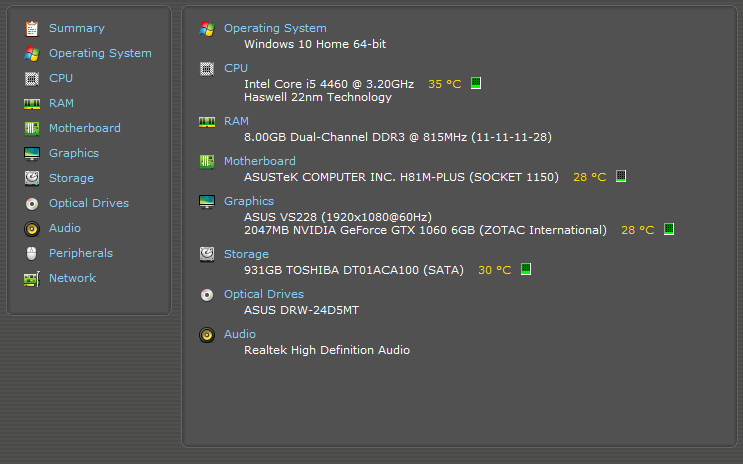The width and height of the screenshot is (743, 464).
Task: Click the 'Realtek High Definition Audio' text
Action: [x=327, y=350]
